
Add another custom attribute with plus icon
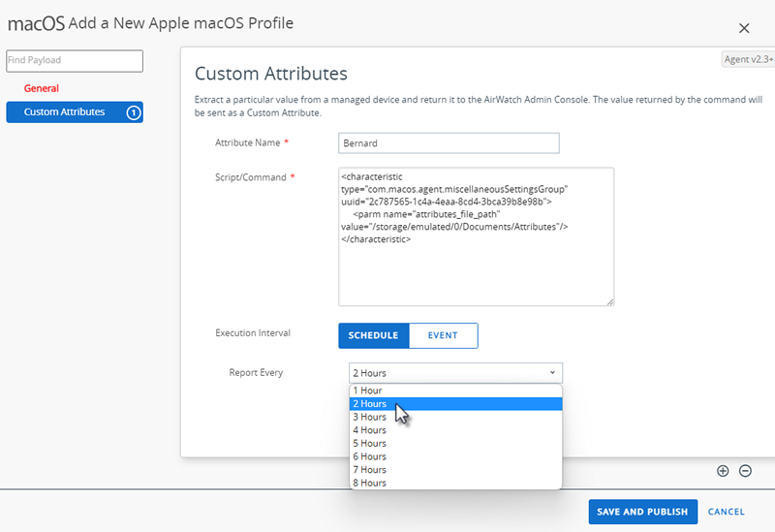pos(723,471)
